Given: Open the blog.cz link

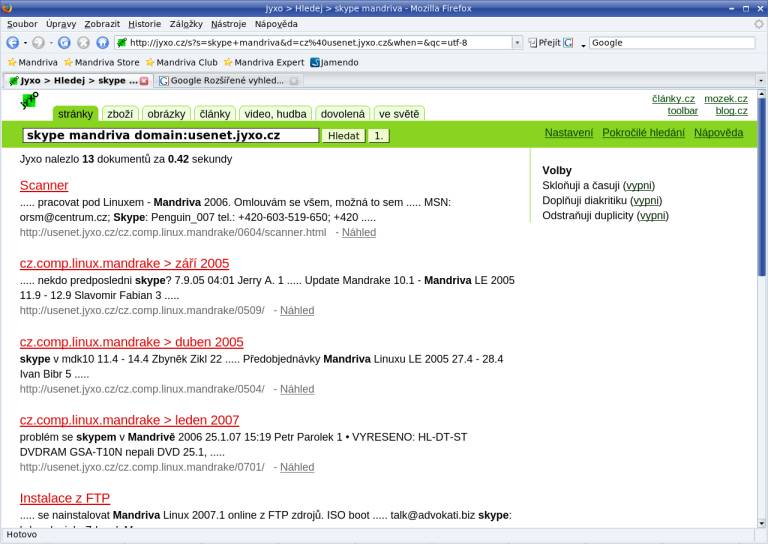Looking at the screenshot, I should 732,111.
